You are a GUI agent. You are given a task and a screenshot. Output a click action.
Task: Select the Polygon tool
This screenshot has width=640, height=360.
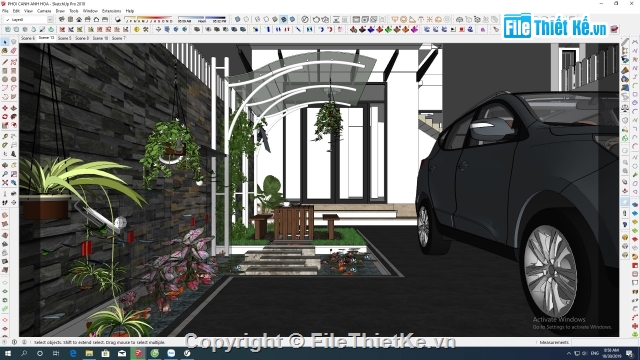click(13, 80)
